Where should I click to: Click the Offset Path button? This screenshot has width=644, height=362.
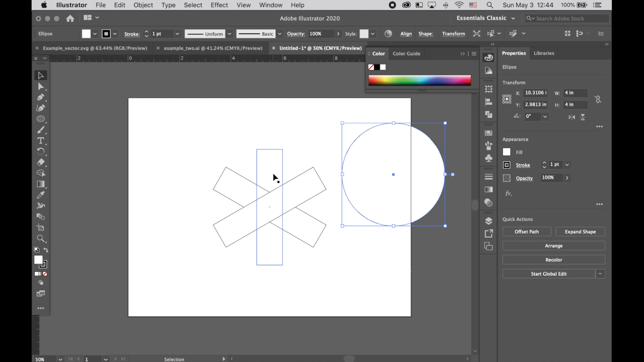point(526,232)
